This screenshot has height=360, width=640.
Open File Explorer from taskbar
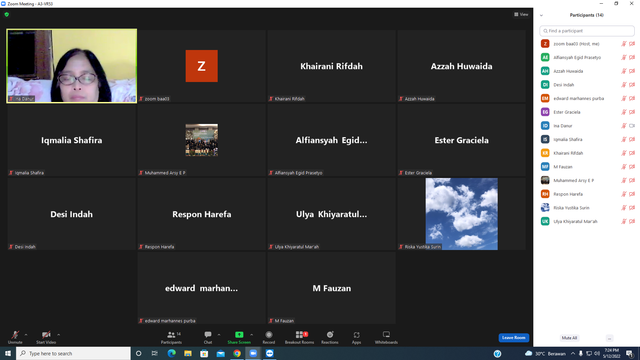click(x=188, y=353)
